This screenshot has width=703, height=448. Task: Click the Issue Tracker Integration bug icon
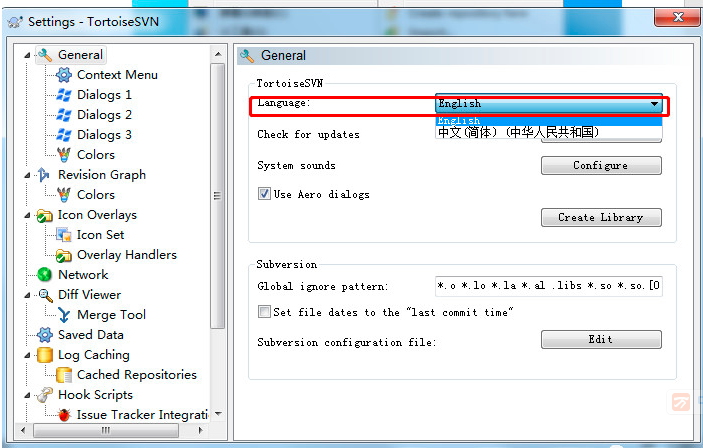pos(64,415)
